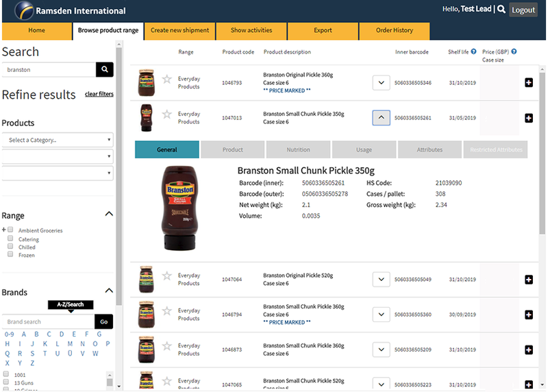Click the Price (GBP) help question icon
This screenshot has height=392, width=548.
point(514,51)
